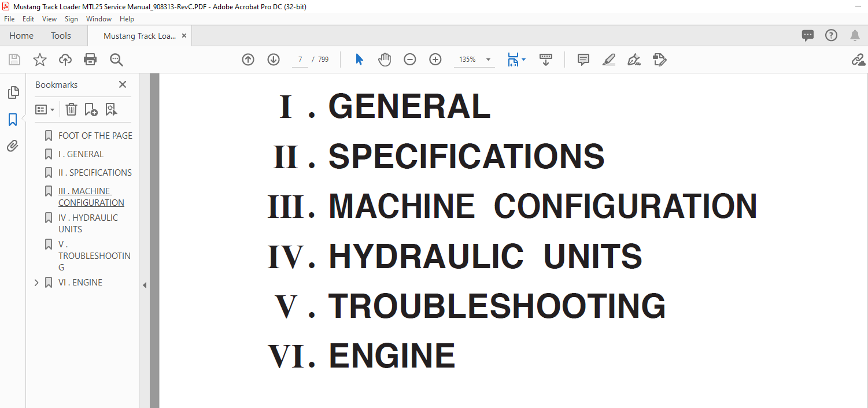
Task: Click the stamp tool icon
Action: click(x=660, y=60)
